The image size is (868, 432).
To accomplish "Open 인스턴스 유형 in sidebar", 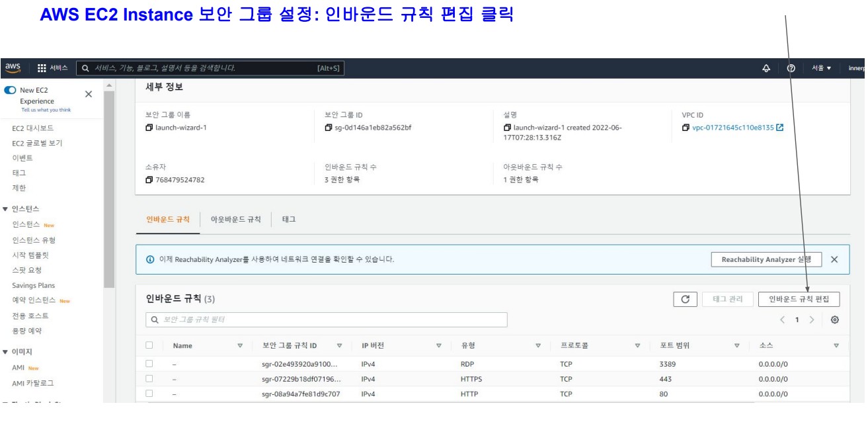I will [x=34, y=239].
